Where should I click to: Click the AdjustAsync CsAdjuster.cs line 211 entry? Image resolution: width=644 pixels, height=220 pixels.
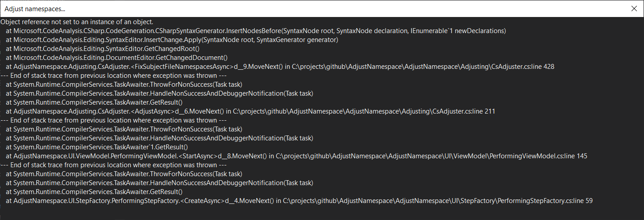pyautogui.click(x=250, y=111)
